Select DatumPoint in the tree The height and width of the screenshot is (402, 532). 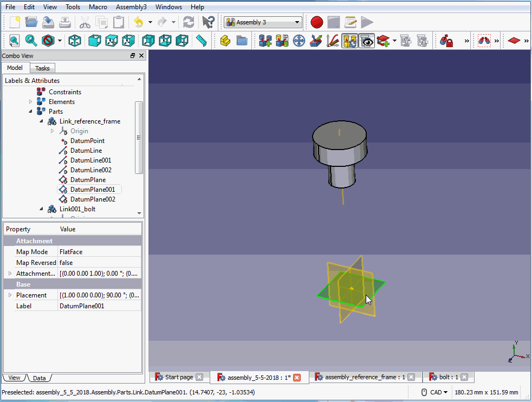87,141
